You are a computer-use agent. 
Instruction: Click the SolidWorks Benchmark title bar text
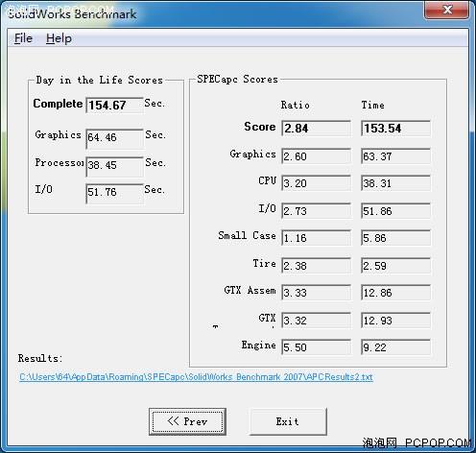(x=72, y=14)
